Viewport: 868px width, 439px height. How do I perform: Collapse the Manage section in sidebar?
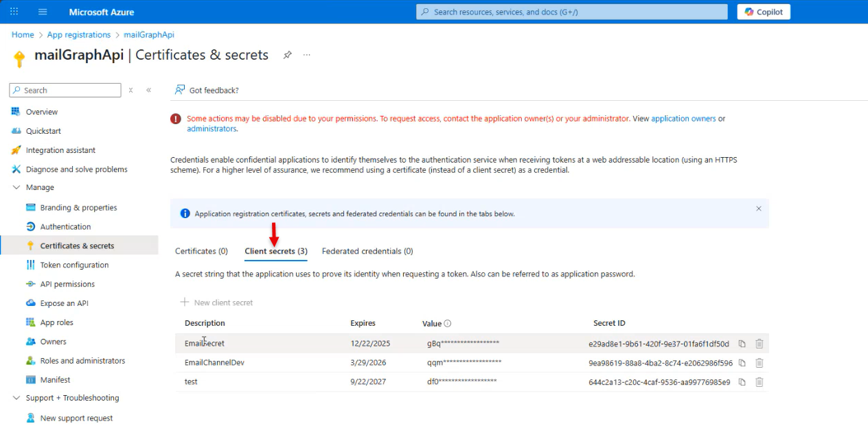[16, 187]
